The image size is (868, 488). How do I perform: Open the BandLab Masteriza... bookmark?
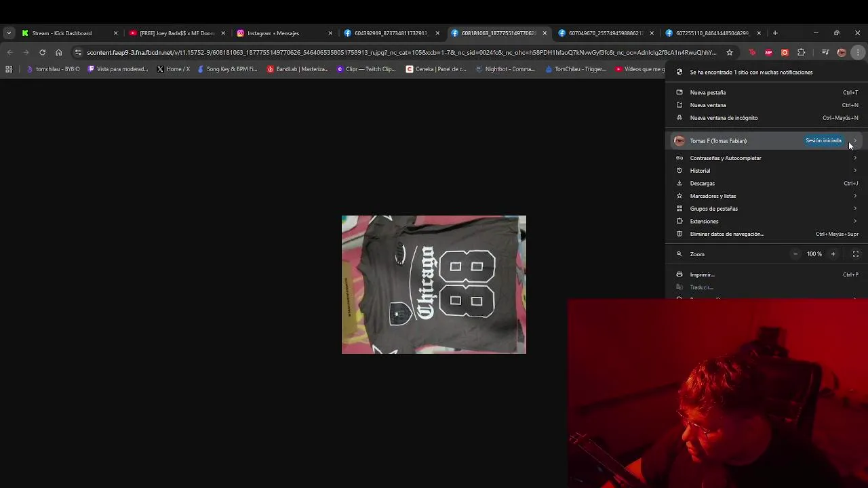click(298, 68)
